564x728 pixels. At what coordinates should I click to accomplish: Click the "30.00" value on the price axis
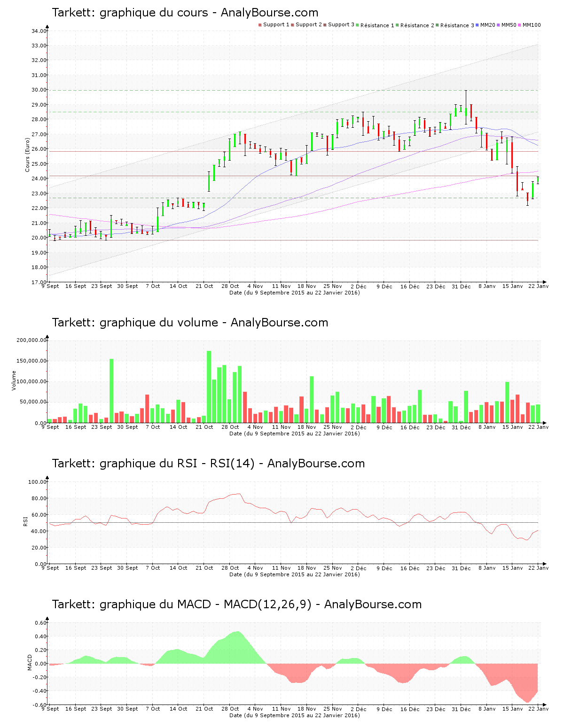pyautogui.click(x=39, y=90)
